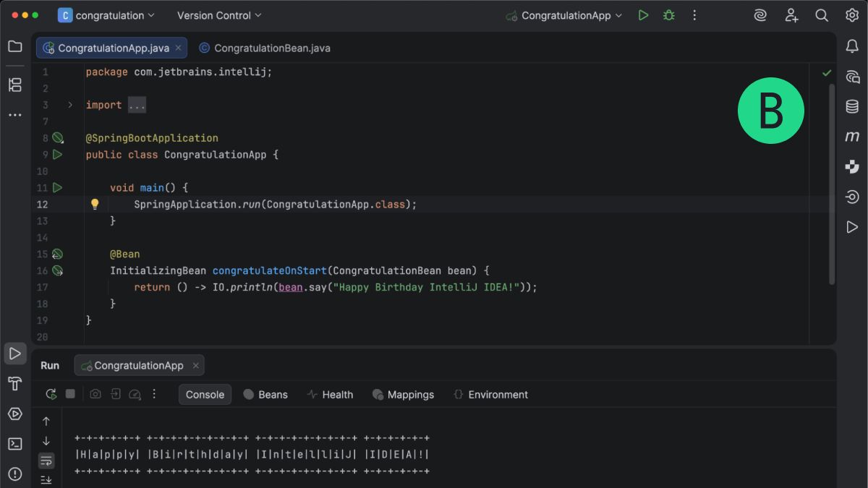Toggle the Structure tool window
868x488 pixels.
(x=14, y=85)
